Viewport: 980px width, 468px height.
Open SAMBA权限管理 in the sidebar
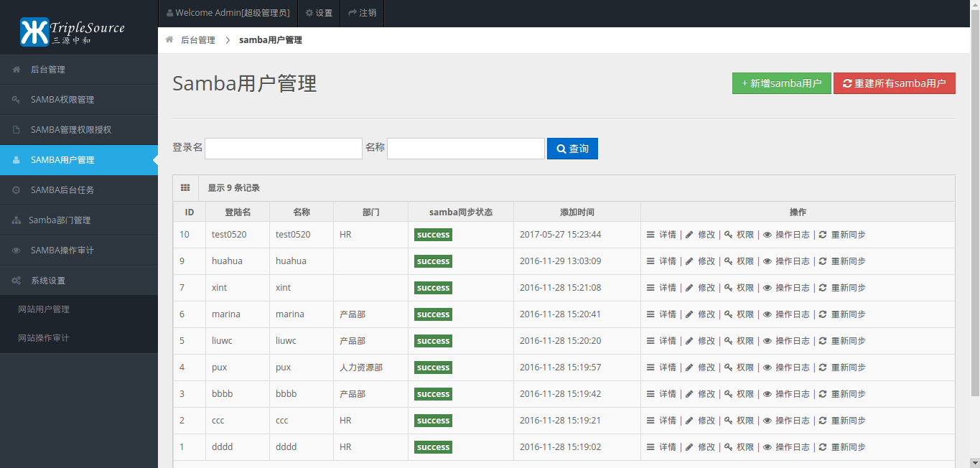pyautogui.click(x=79, y=100)
